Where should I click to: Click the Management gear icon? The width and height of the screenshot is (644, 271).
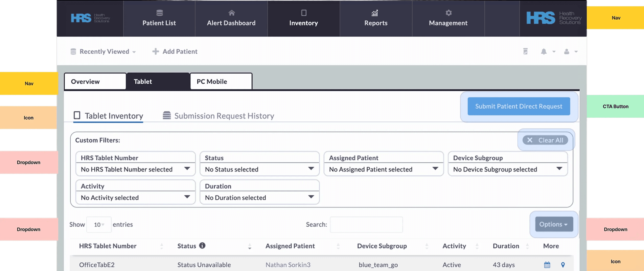(x=448, y=13)
